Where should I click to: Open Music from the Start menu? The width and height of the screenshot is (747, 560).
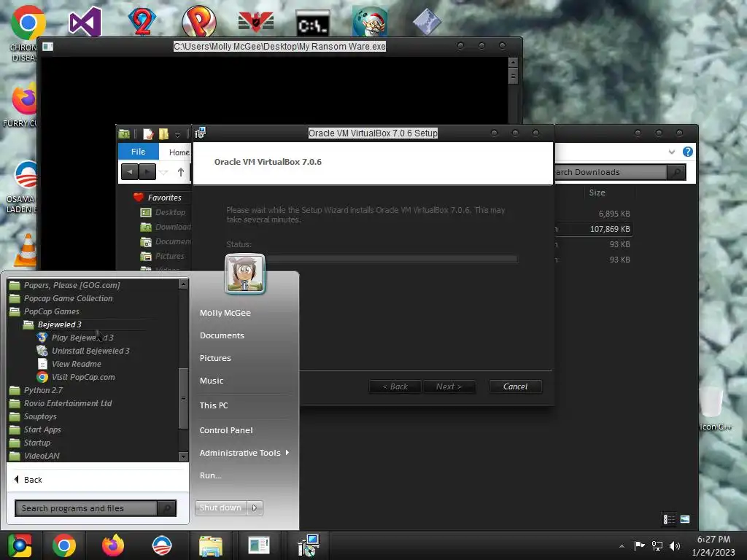point(212,381)
